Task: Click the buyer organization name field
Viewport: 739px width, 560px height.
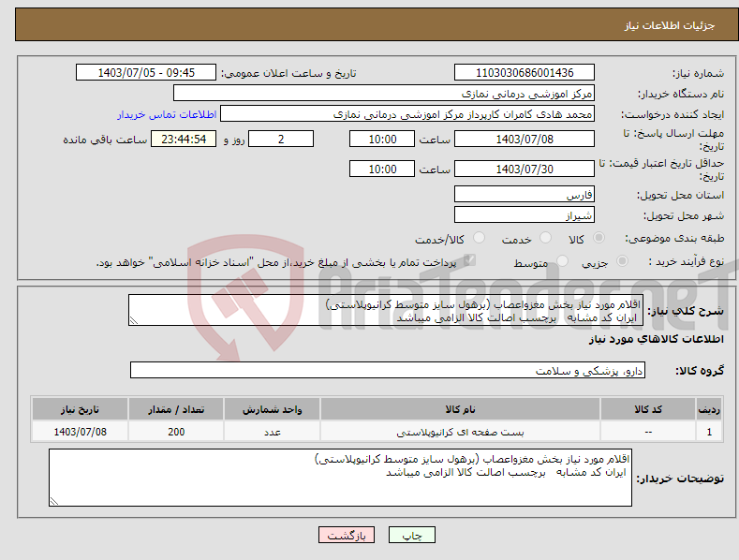Action: tap(384, 94)
